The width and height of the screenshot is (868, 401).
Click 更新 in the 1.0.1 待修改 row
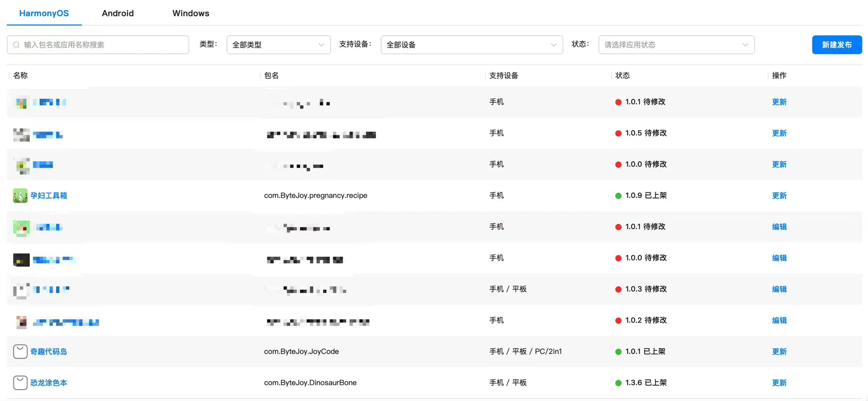[x=779, y=102]
